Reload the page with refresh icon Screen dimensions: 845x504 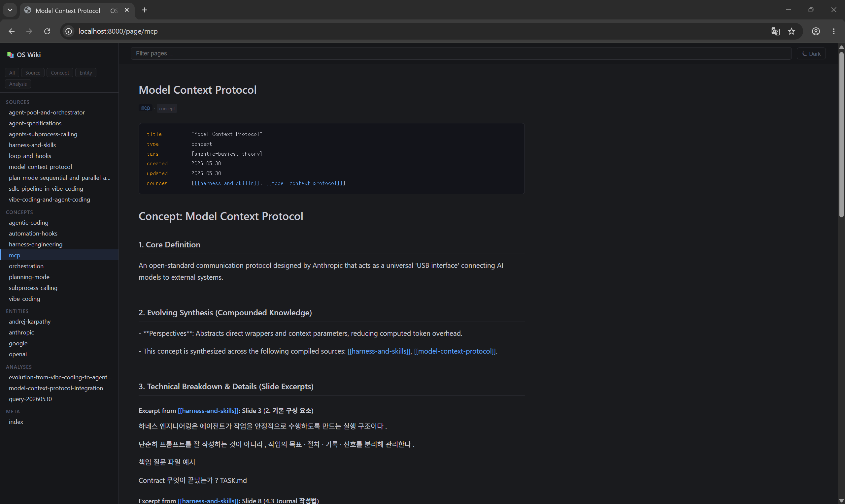pos(47,31)
